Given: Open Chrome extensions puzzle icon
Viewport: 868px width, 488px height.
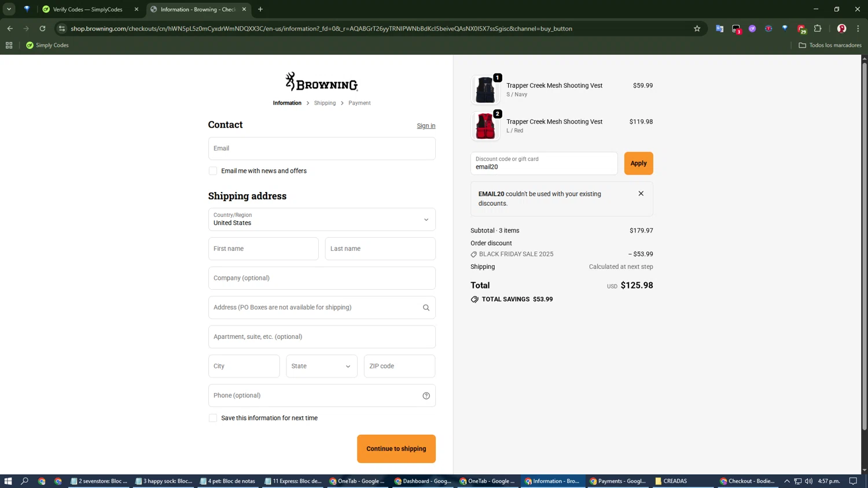Looking at the screenshot, I should (818, 28).
